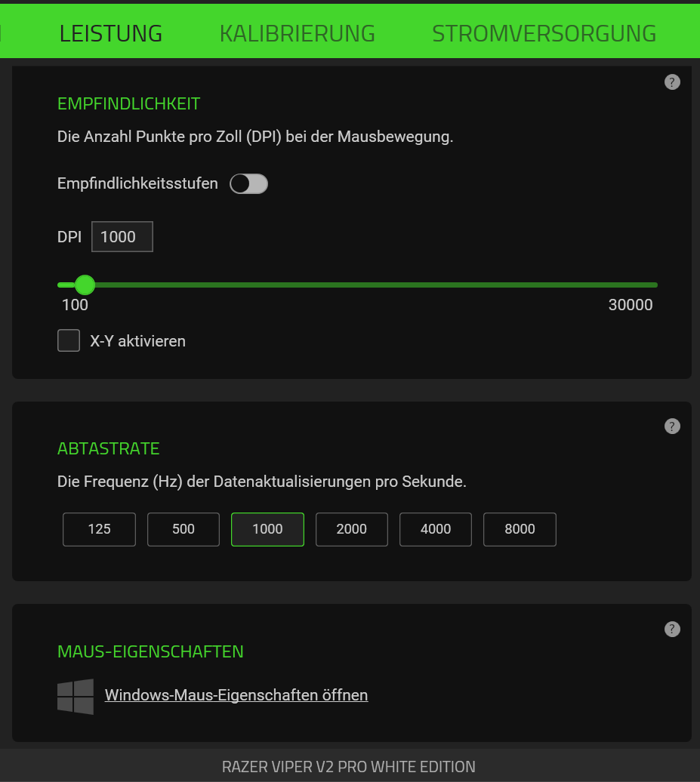Image resolution: width=700 pixels, height=782 pixels.
Task: Click the ABTASTRATE heading
Action: click(108, 448)
